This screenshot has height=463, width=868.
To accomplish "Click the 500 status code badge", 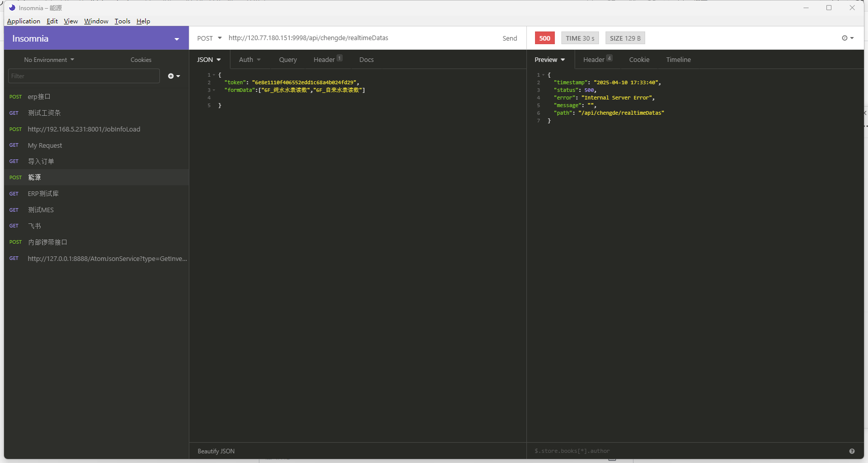I will tap(545, 38).
